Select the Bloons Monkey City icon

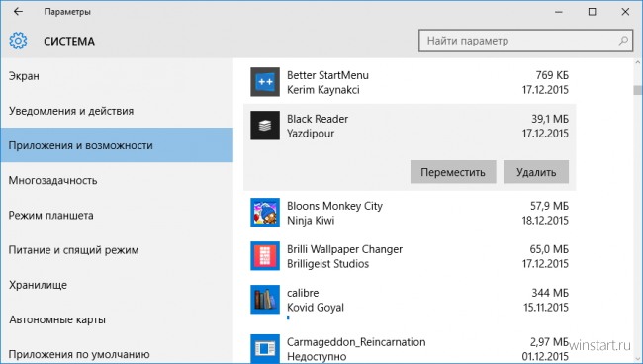[265, 213]
